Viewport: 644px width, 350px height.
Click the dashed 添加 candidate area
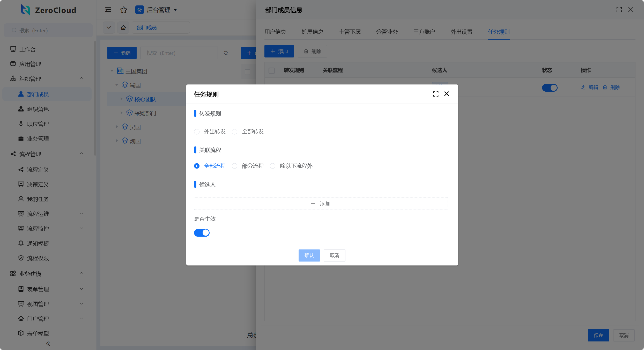click(321, 204)
